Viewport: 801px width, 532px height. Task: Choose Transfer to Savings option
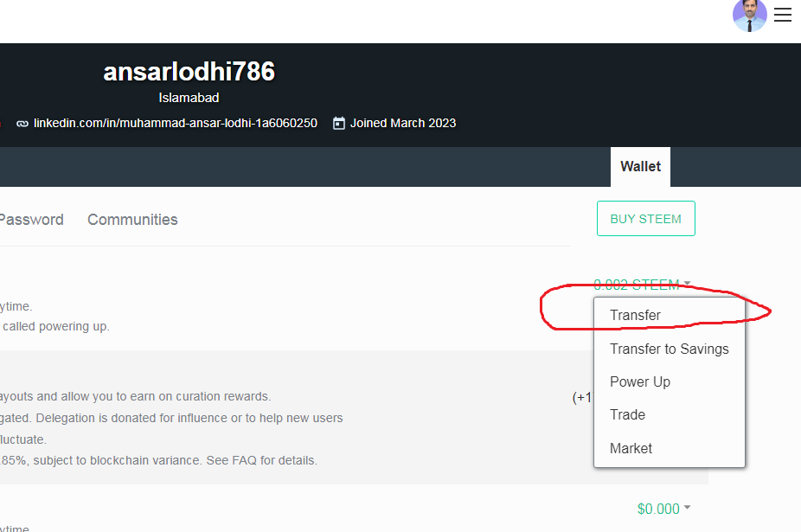[x=670, y=349]
